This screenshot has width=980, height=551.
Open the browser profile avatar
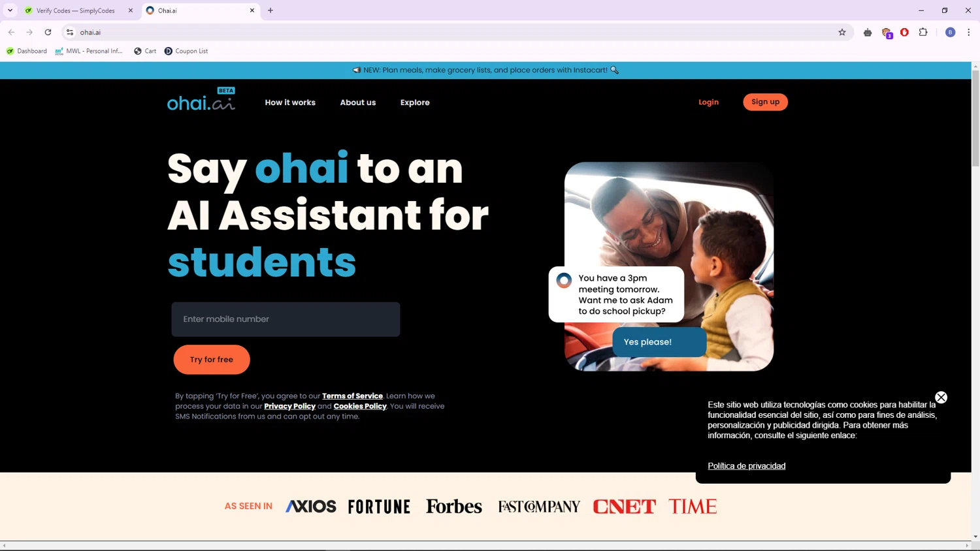(x=951, y=32)
